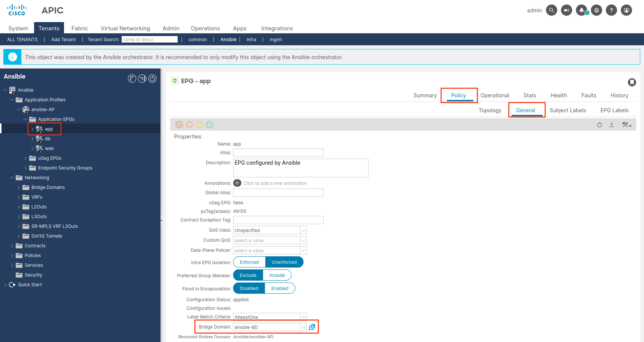Image resolution: width=644 pixels, height=342 pixels.
Task: Toggle Flood in Encapsulation to Enabled
Action: point(279,288)
